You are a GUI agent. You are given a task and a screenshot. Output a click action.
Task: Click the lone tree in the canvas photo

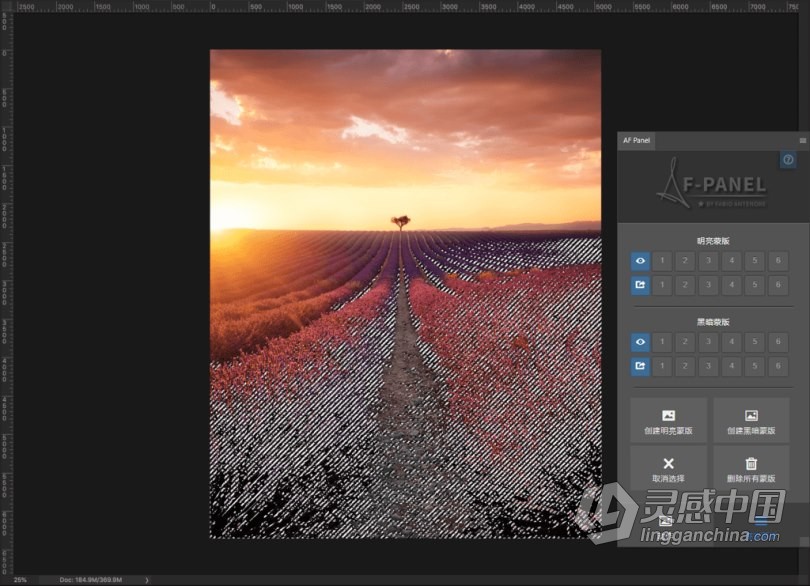click(x=400, y=223)
